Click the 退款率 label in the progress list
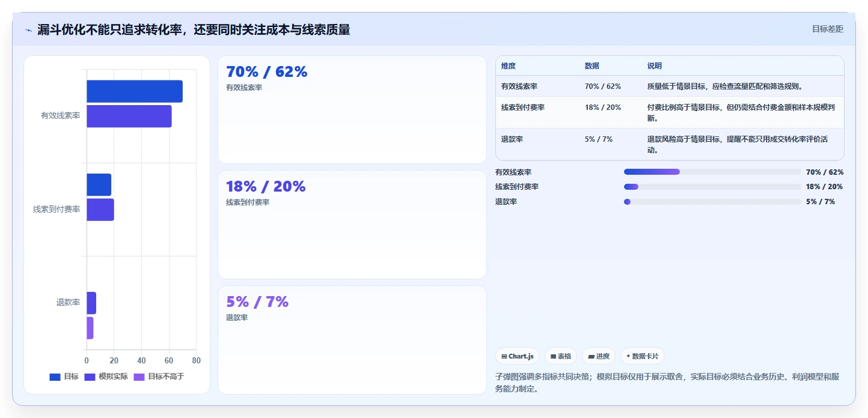 tap(506, 202)
